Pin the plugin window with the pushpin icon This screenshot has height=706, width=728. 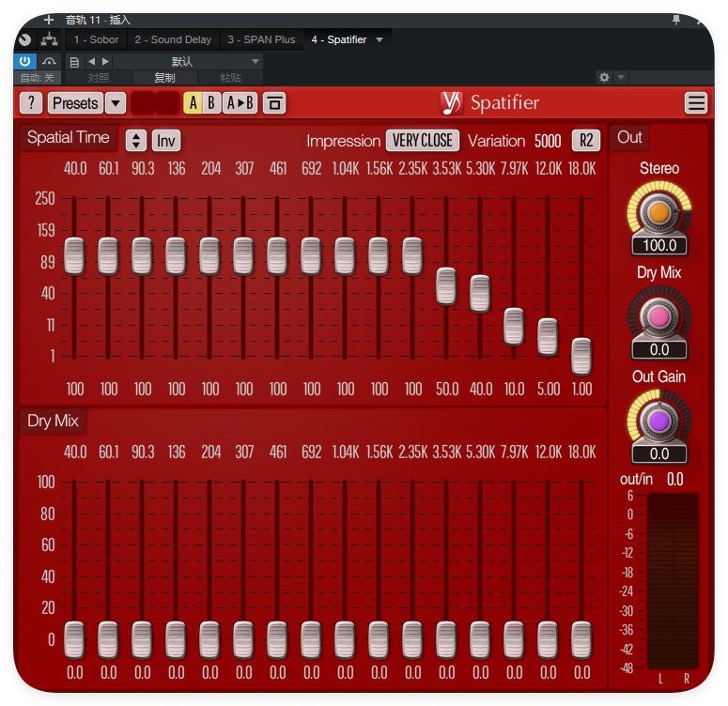676,20
